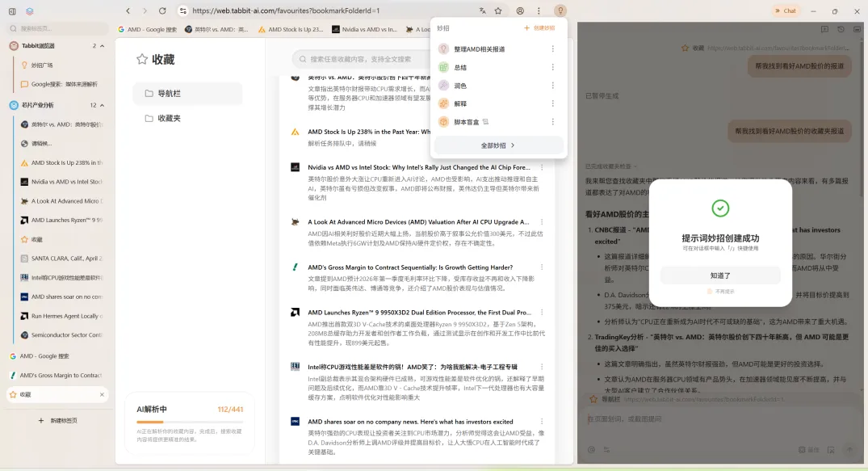
Task: Collapse the Chat panel toggle
Action: coord(786,11)
